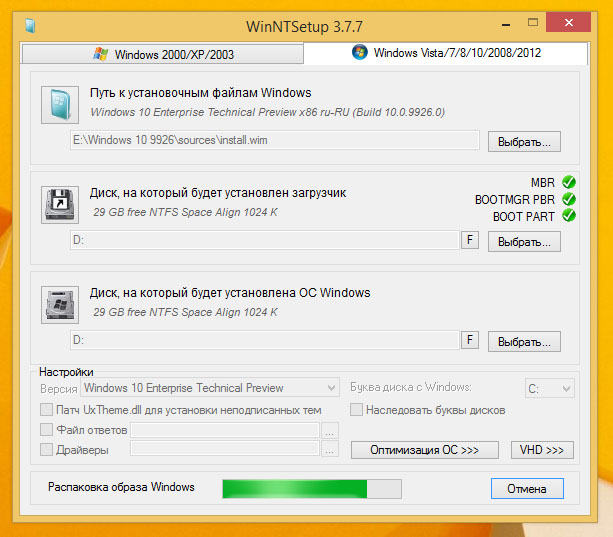
Task: Switch to the Windows 2000/XP/2003 tab
Action: click(x=163, y=54)
